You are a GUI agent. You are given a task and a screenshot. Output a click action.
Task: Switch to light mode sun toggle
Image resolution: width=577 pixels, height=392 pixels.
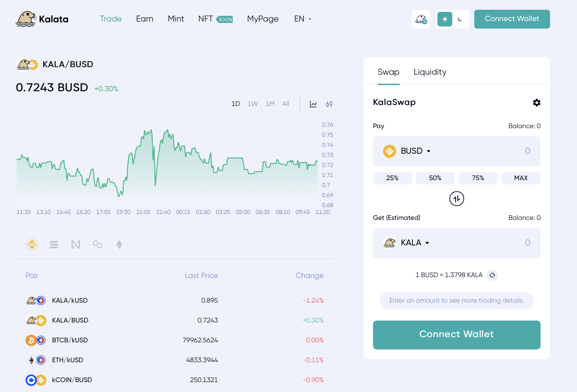point(445,19)
